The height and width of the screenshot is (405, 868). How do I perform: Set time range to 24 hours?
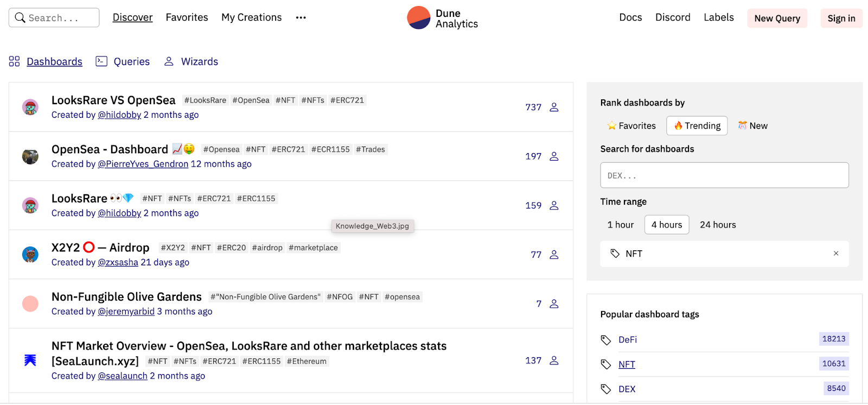tap(718, 225)
